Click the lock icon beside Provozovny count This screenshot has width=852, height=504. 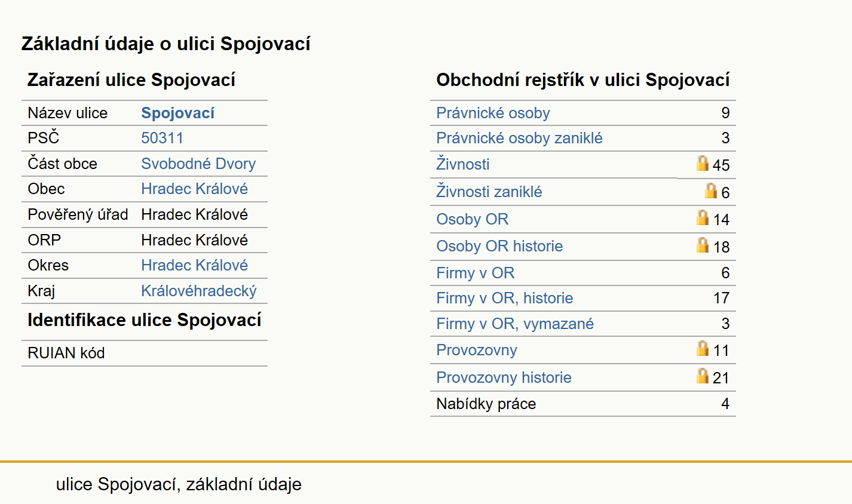tap(703, 348)
